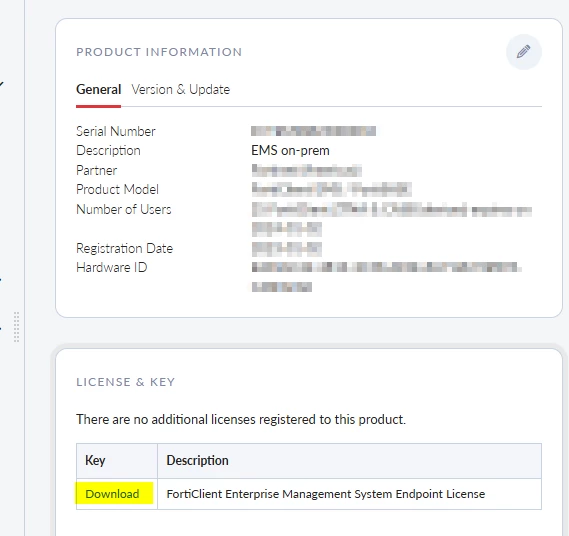Click the Product Information heading
This screenshot has height=536, width=569.
click(159, 52)
